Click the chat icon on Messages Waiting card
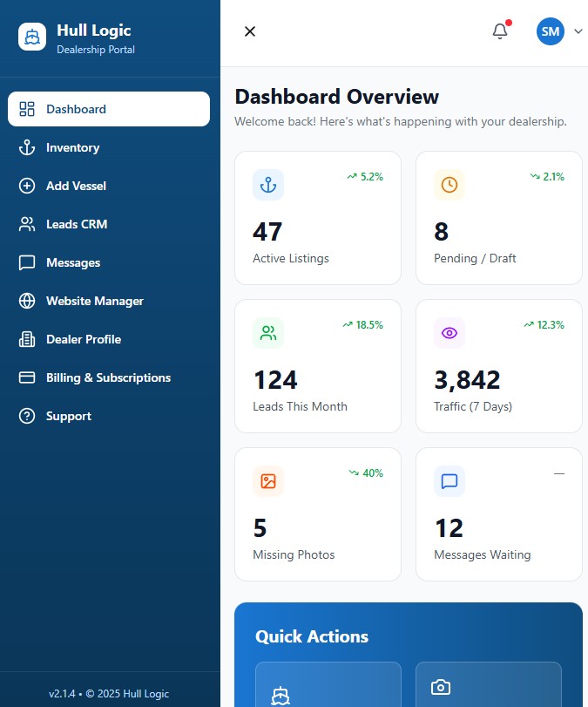 click(x=449, y=481)
